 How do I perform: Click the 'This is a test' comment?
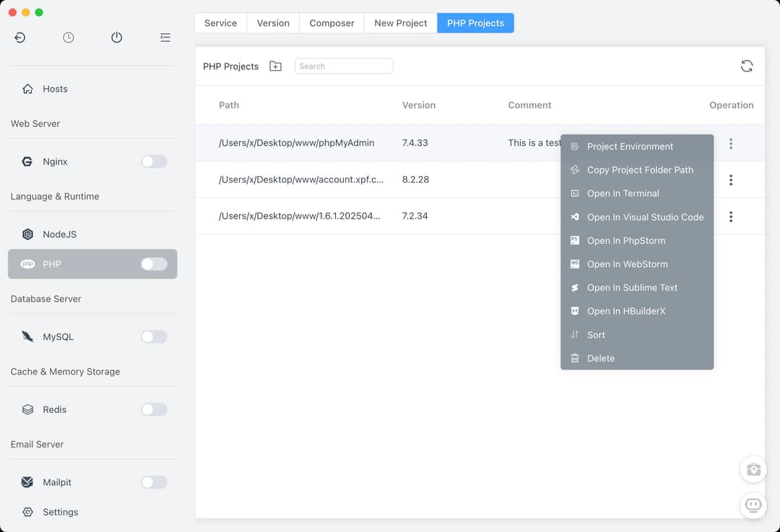(534, 143)
